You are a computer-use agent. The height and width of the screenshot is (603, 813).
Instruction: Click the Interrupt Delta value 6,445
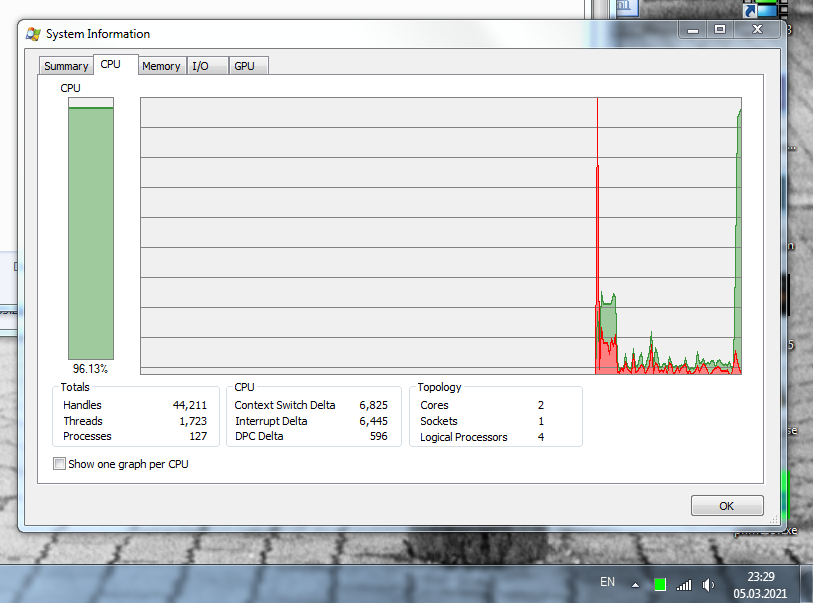click(373, 421)
